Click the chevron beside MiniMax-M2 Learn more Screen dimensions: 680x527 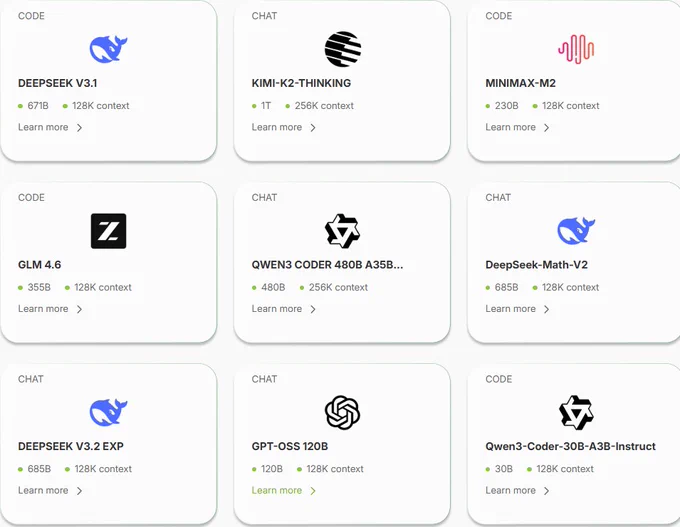pos(546,128)
